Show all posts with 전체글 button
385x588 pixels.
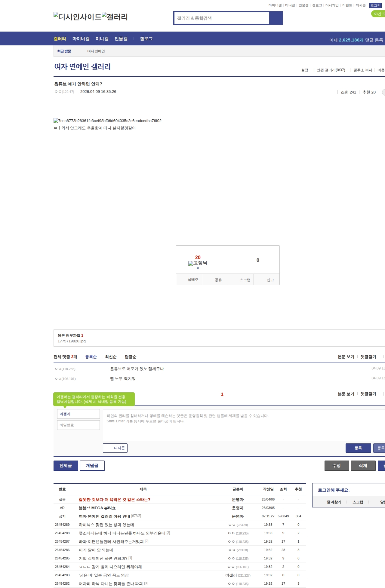pyautogui.click(x=66, y=466)
